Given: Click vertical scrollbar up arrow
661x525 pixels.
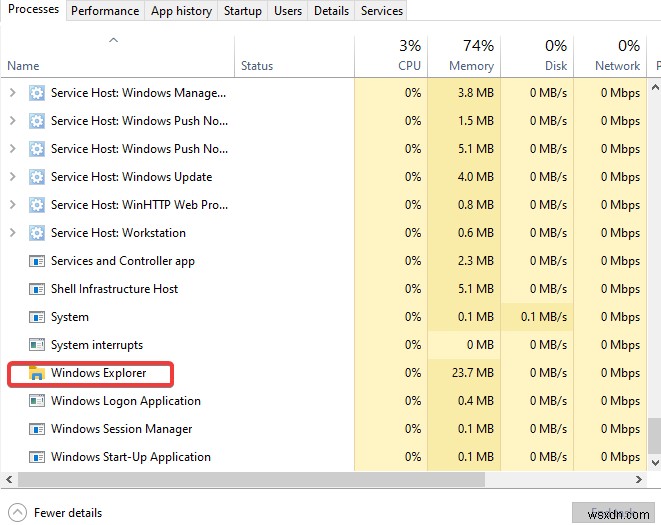Looking at the screenshot, I should (655, 88).
